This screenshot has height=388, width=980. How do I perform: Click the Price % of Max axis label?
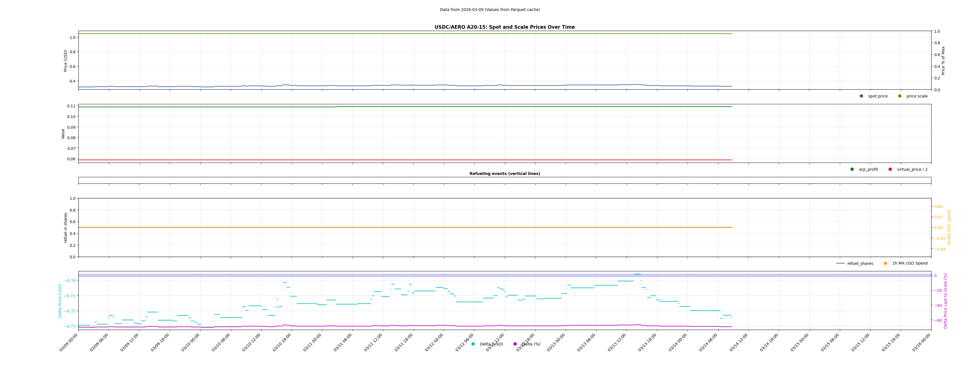point(943,60)
